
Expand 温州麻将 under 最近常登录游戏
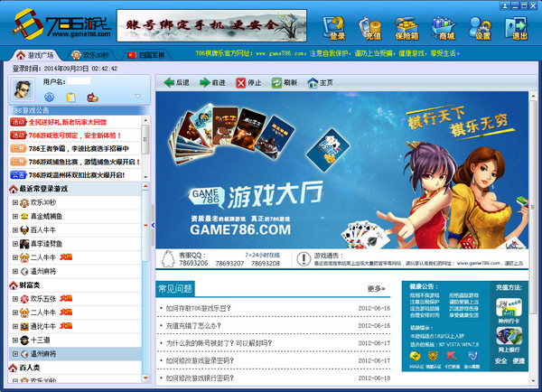click(x=15, y=271)
